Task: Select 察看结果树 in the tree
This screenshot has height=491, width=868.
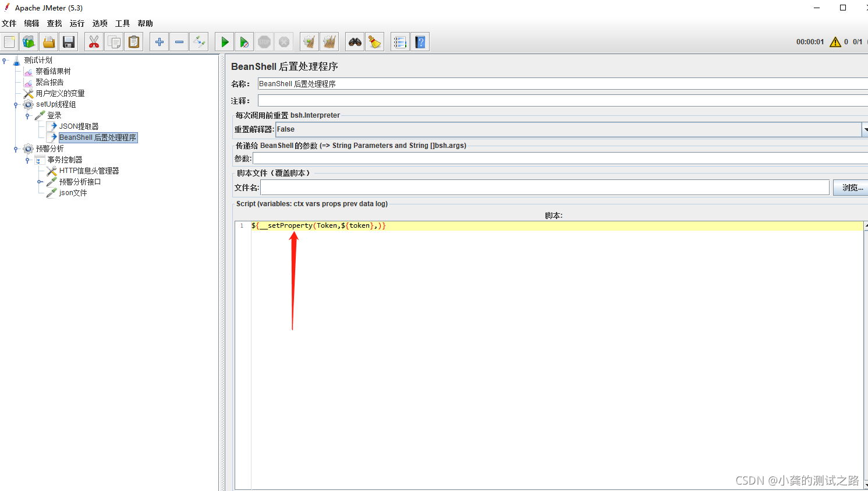Action: 53,71
